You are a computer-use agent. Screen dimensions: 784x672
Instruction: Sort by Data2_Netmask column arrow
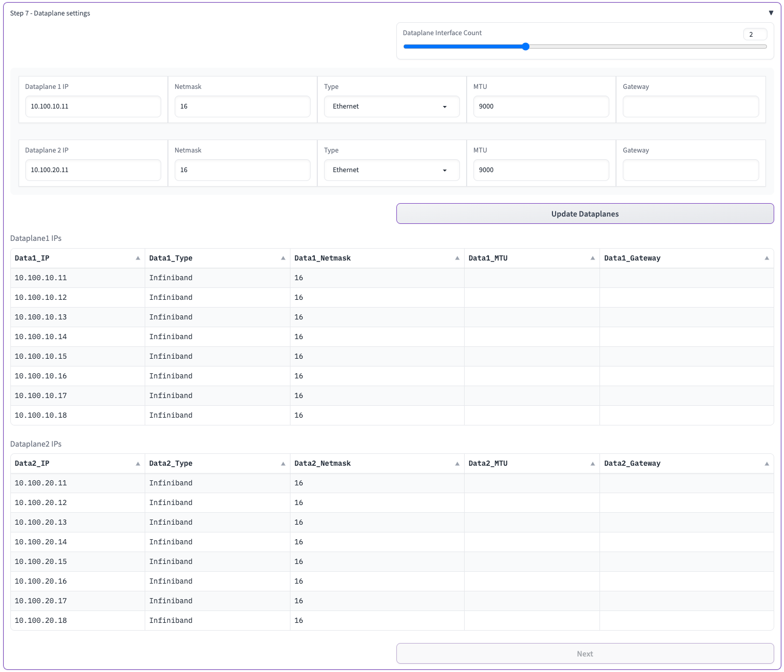[457, 464]
